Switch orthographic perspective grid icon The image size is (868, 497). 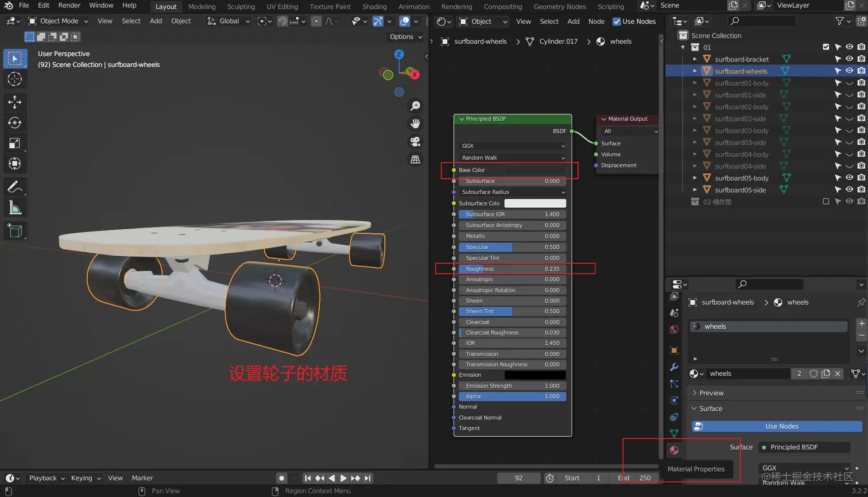[x=415, y=159]
